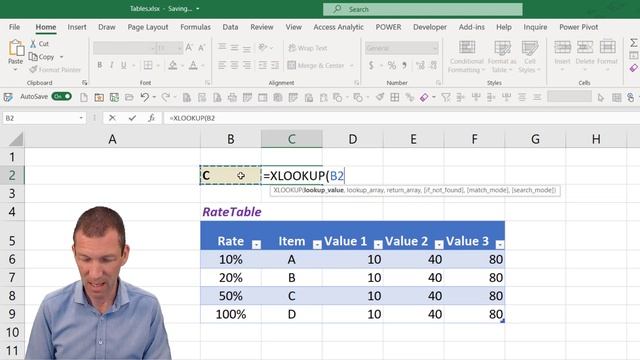The image size is (640, 360).
Task: Click the 100% rate cell
Action: [231, 314]
